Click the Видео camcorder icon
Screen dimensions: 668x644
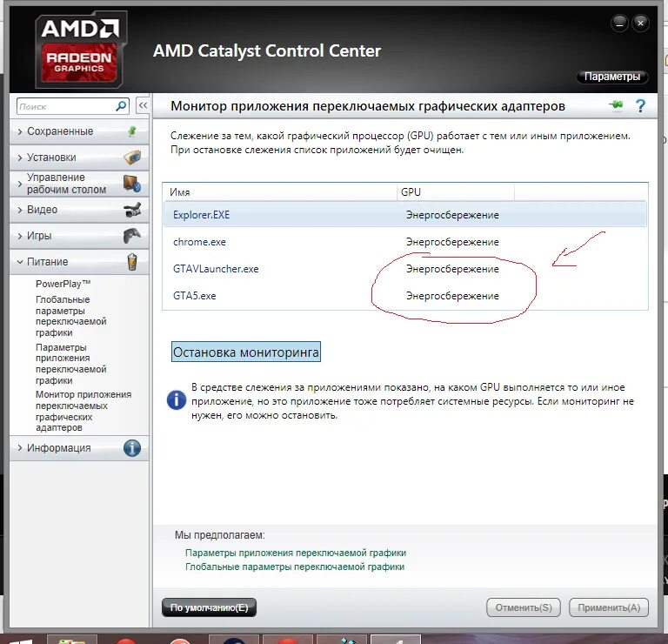point(132,209)
